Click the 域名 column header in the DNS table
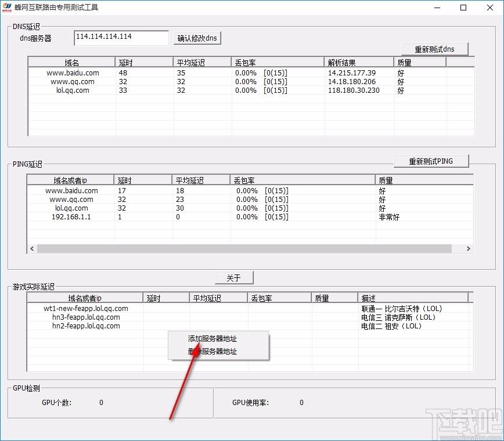Viewport: 504px width, 441px height. (x=70, y=62)
